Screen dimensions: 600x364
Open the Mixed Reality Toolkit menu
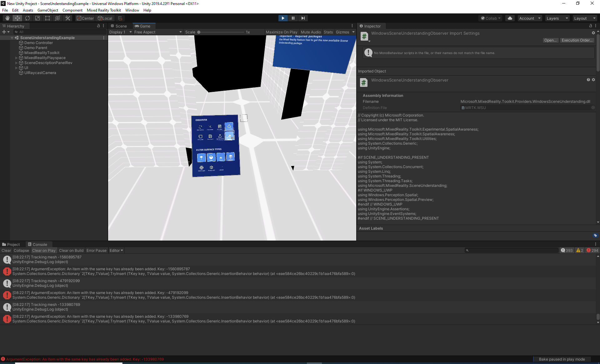(104, 10)
